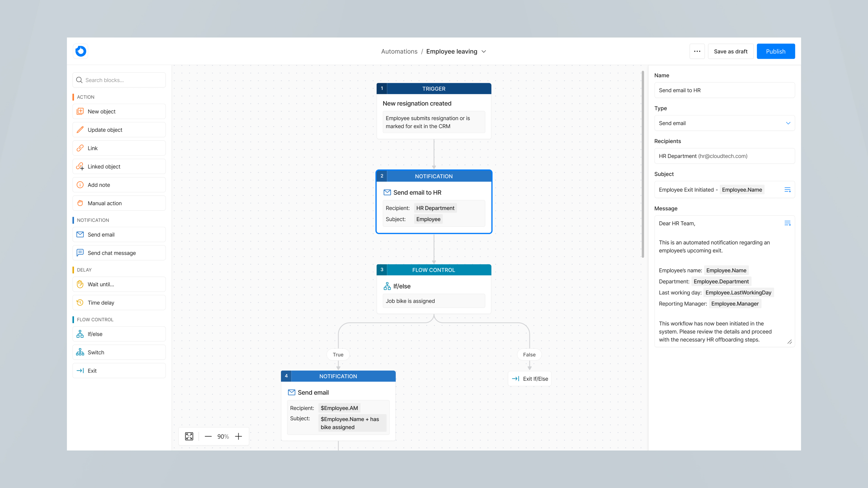
Task: Expand the Employee leaving workflow dropdown
Action: pos(484,51)
